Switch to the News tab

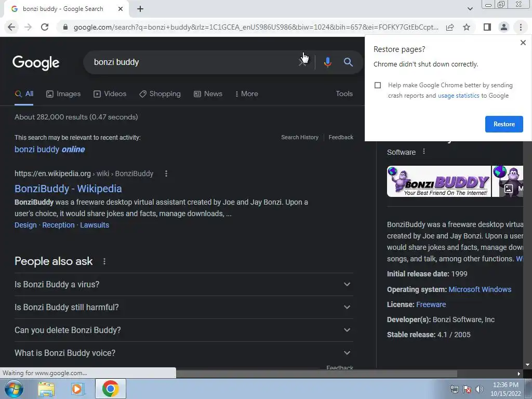[x=208, y=94]
